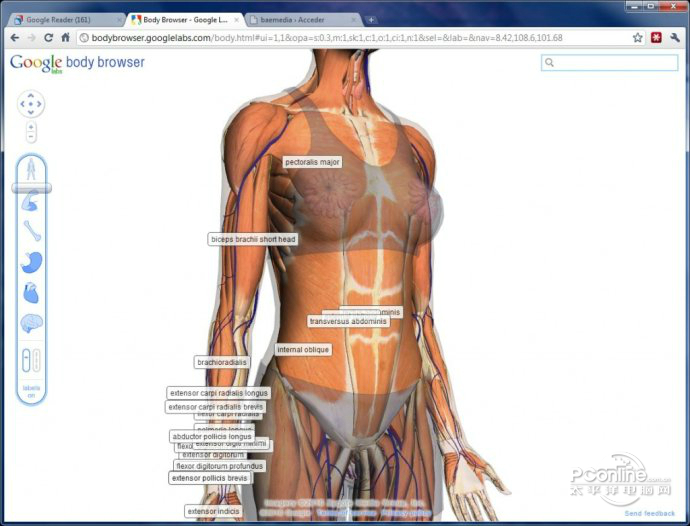The width and height of the screenshot is (690, 526).
Task: Select the extensor digitorum label
Action: pyautogui.click(x=213, y=455)
